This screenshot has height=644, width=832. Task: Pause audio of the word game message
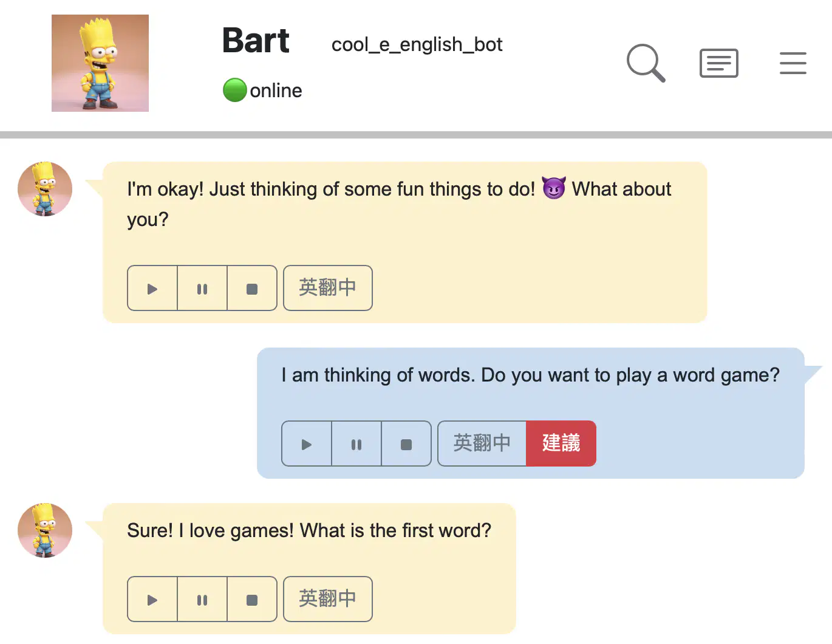(x=356, y=444)
